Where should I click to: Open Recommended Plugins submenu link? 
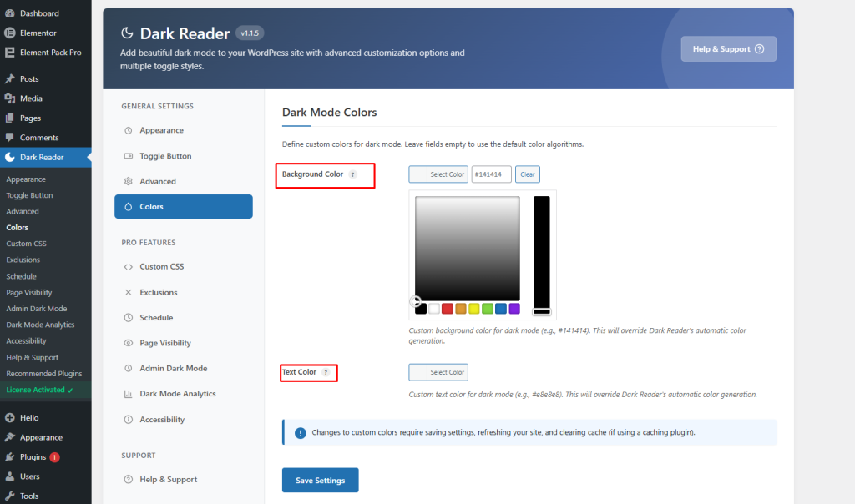pyautogui.click(x=43, y=374)
